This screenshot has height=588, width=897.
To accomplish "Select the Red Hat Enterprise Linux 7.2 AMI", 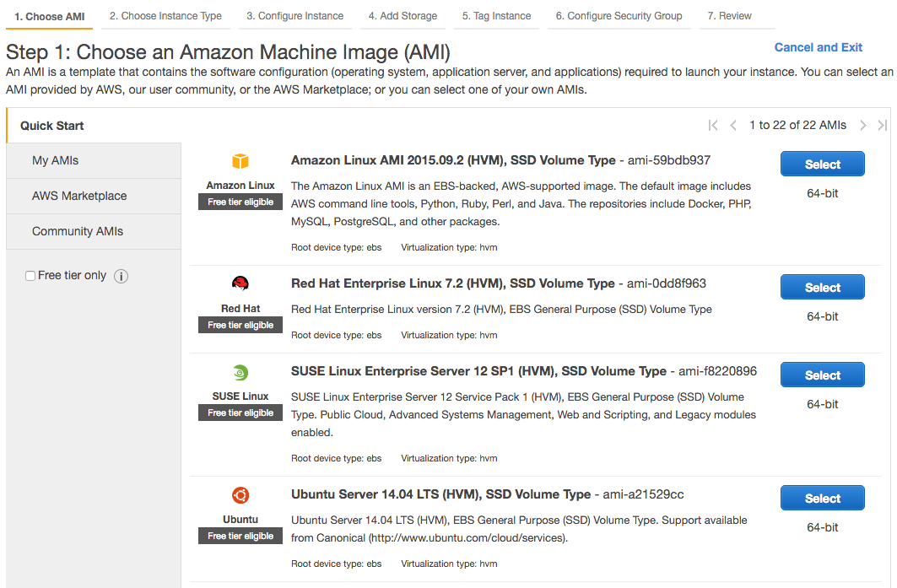I will click(x=822, y=287).
